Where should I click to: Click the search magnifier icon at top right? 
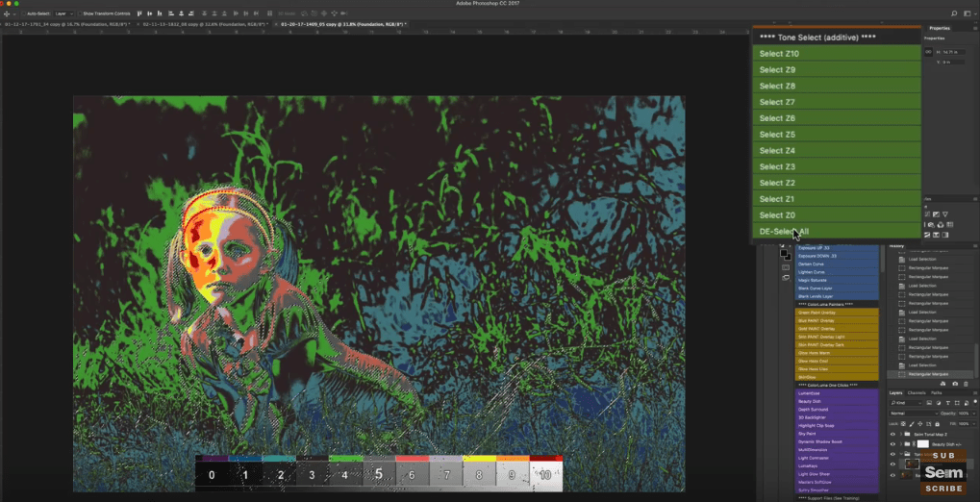pyautogui.click(x=953, y=13)
